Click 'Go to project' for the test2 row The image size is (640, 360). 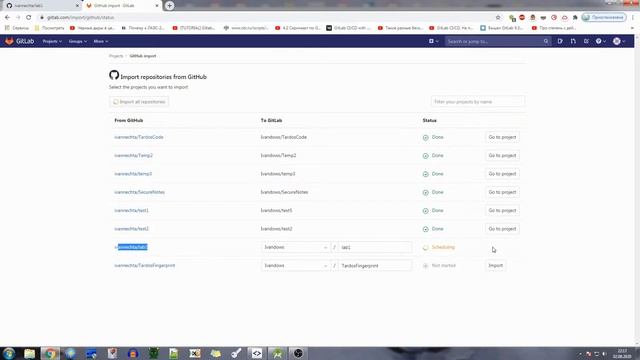click(502, 229)
